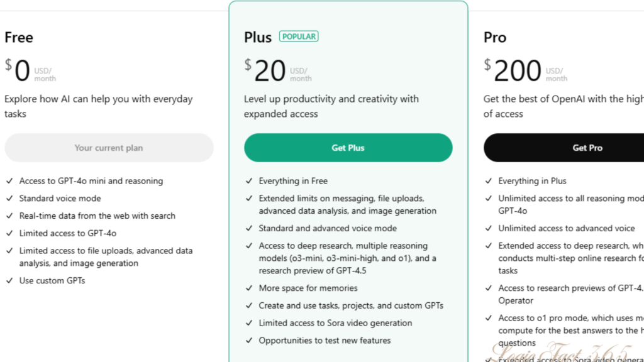The image size is (644, 362).
Task: Click the Plus plan title
Action: [258, 38]
